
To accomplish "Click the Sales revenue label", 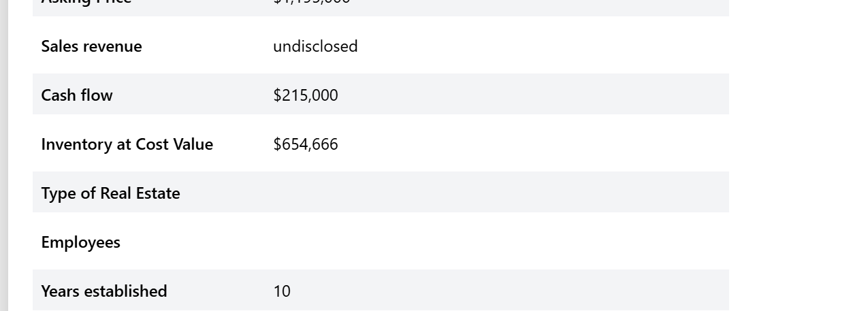I will [x=91, y=46].
